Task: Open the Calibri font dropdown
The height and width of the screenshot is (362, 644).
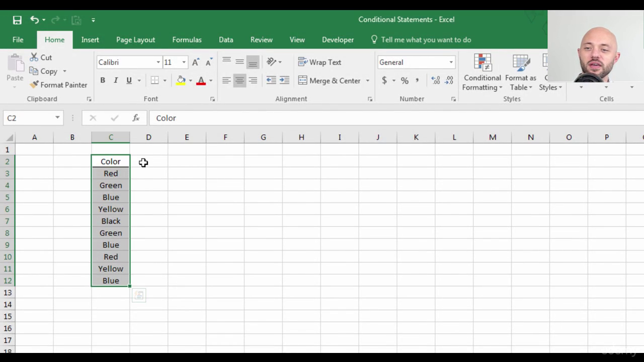Action: [x=158, y=62]
